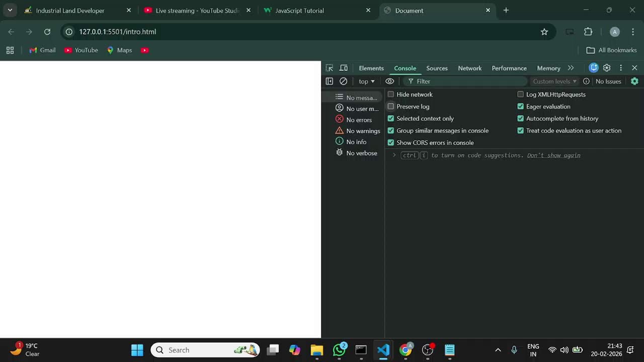The height and width of the screenshot is (362, 644).
Task: Open WhatsApp from taskbar
Action: [340, 350]
